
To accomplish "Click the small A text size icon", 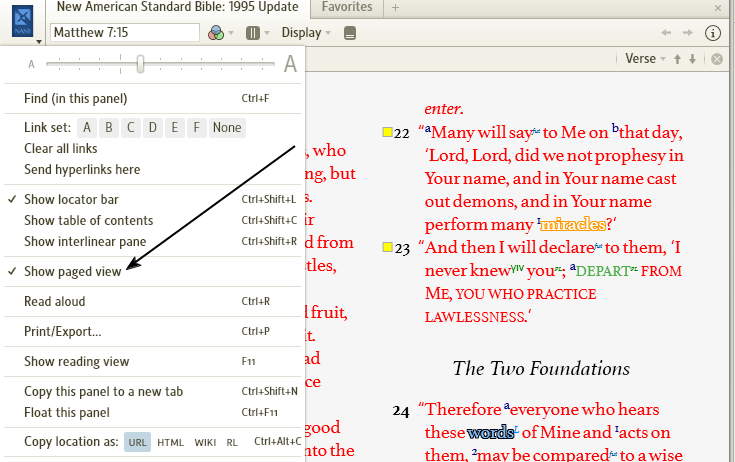I will [x=31, y=64].
